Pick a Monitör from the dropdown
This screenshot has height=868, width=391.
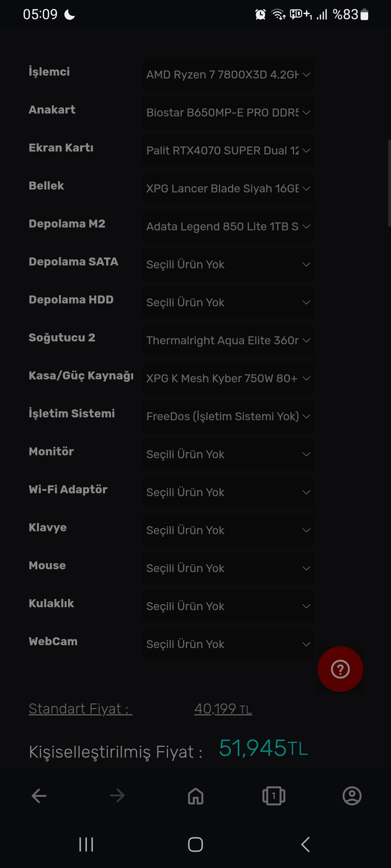point(228,455)
